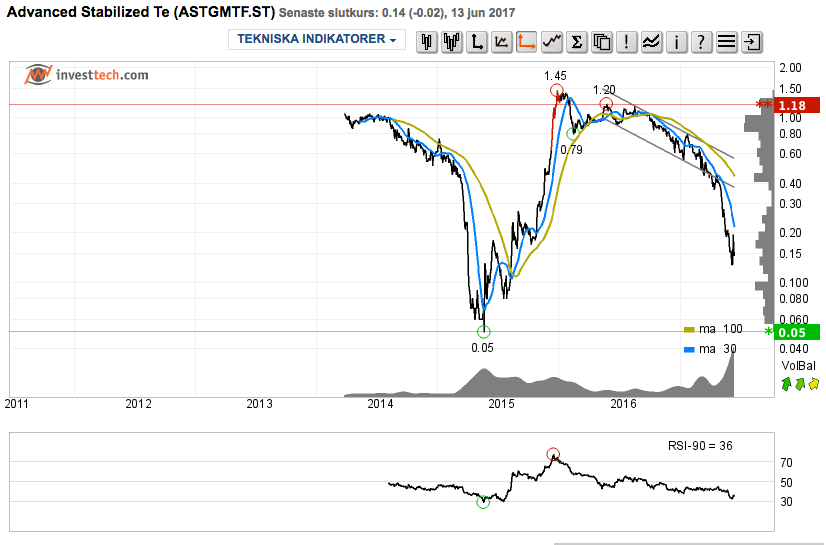Open the question mark help icon
This screenshot has height=545, width=826.
[x=701, y=42]
